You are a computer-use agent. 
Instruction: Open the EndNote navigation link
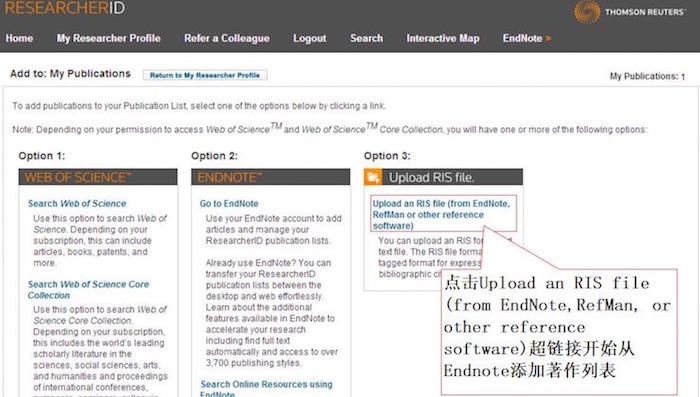(527, 38)
